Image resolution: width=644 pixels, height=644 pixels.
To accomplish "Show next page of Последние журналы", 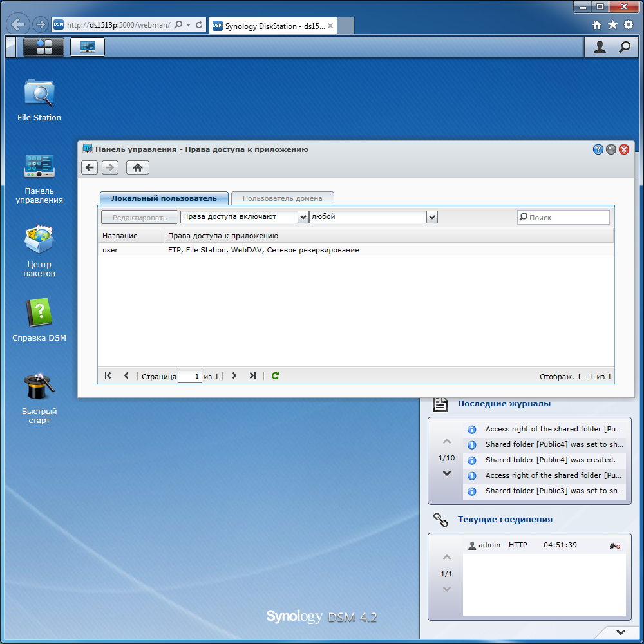I will [447, 473].
